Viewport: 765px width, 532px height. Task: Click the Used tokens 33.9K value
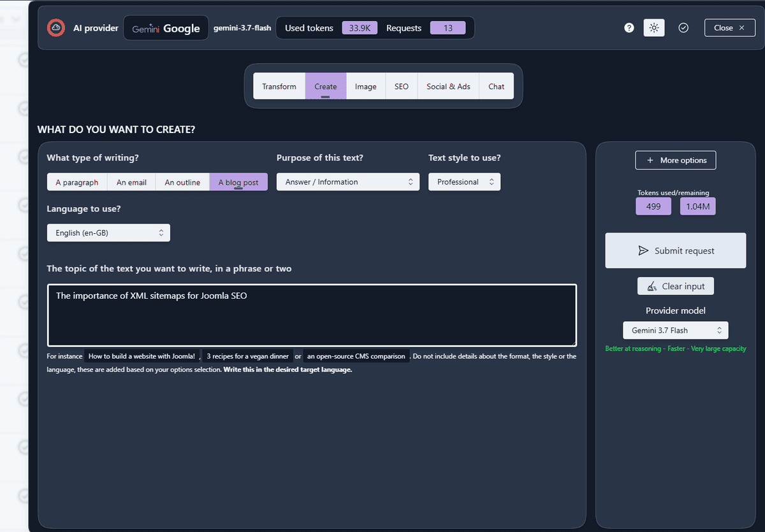[360, 28]
